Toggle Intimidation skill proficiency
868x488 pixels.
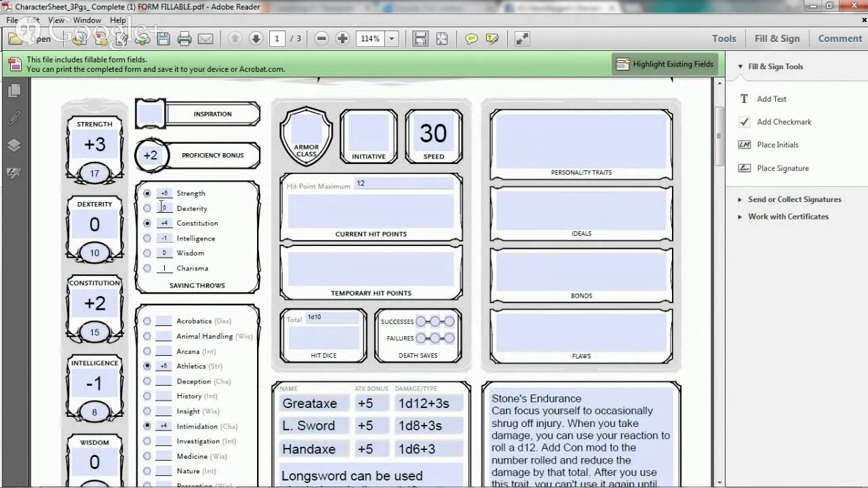point(147,426)
